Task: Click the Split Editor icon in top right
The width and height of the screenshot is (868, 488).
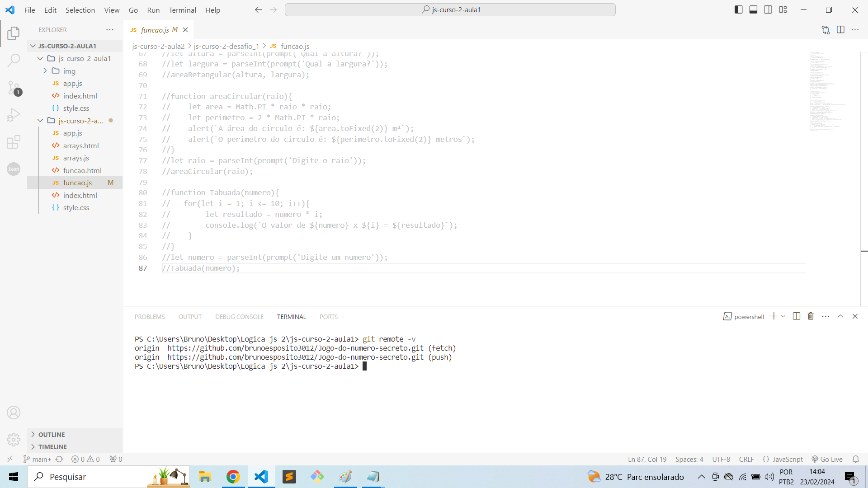Action: 841,30
